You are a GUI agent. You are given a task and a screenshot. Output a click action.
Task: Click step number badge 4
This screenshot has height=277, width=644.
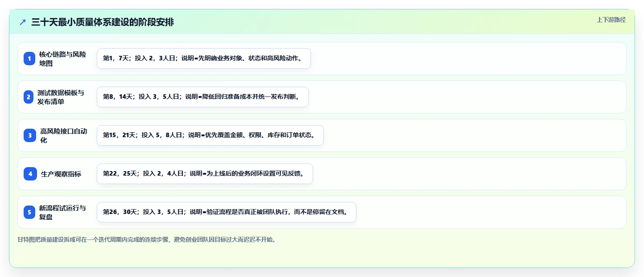tap(30, 174)
